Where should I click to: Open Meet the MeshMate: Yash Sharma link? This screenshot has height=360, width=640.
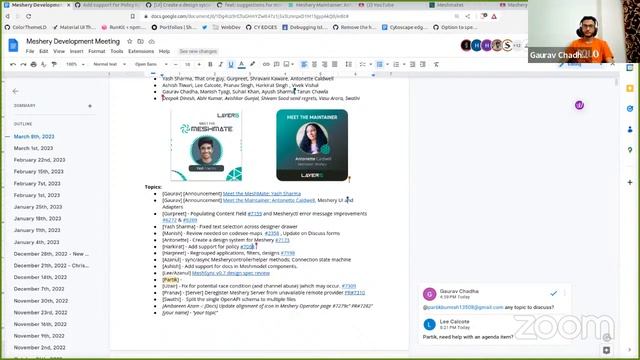click(x=262, y=193)
